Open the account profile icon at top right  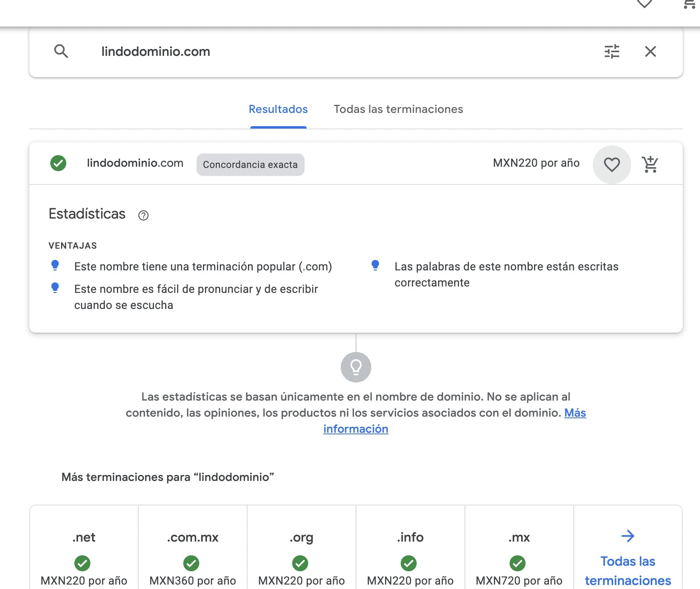(690, 4)
